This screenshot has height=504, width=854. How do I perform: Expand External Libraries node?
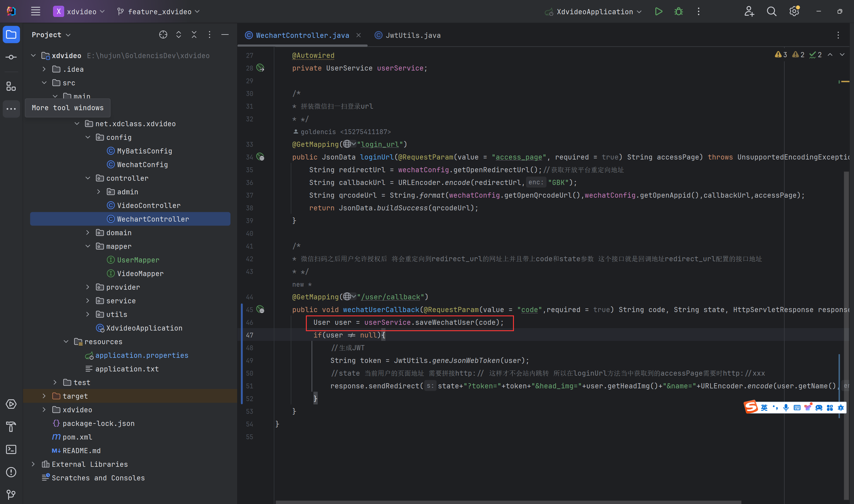[x=33, y=464]
